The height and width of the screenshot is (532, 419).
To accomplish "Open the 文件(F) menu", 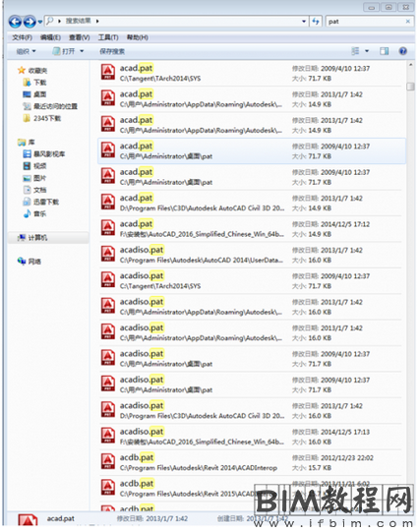I will click(22, 37).
